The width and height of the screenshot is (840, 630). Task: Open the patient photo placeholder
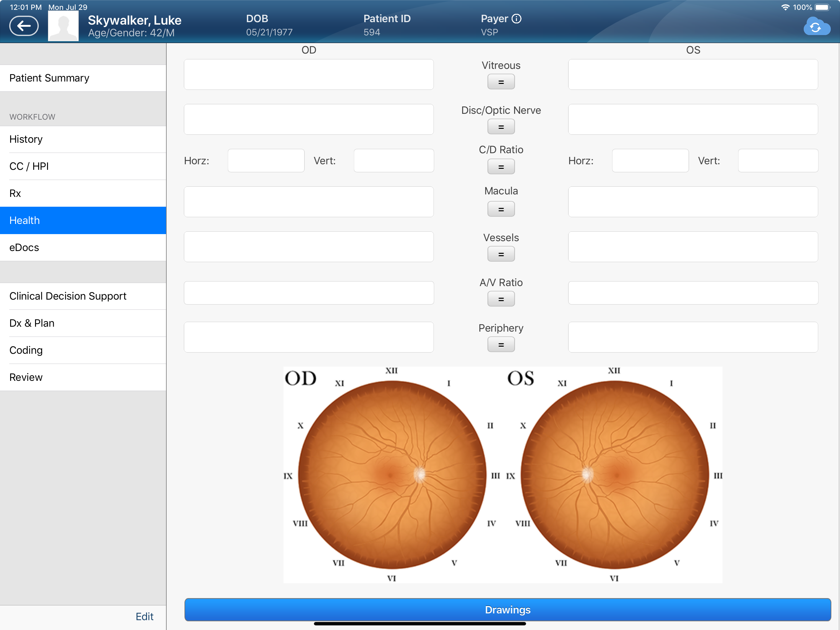click(x=63, y=26)
